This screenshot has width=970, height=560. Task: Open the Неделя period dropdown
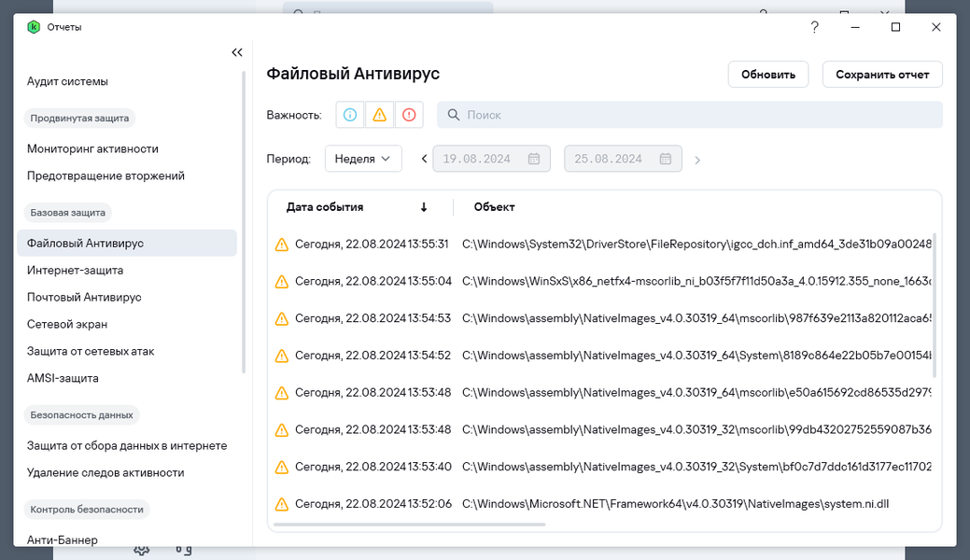pos(363,159)
